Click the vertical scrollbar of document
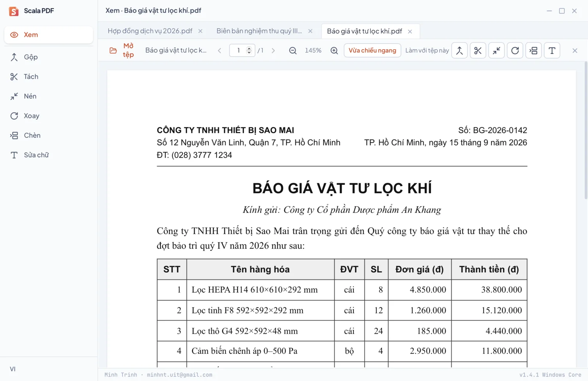This screenshot has width=588, height=381. [586, 130]
